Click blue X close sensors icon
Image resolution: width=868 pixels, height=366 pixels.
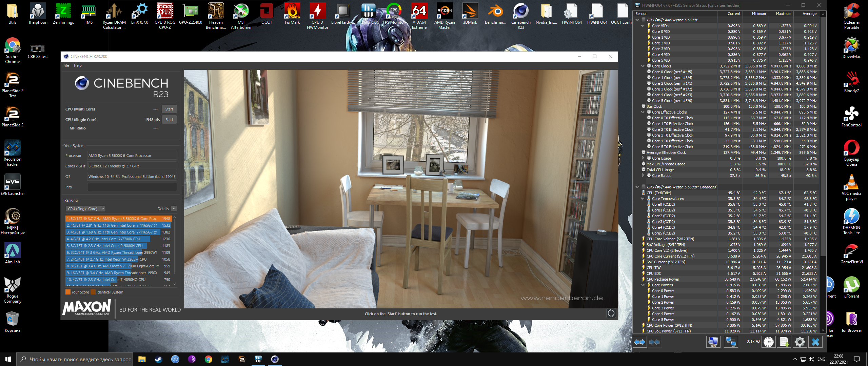point(815,342)
